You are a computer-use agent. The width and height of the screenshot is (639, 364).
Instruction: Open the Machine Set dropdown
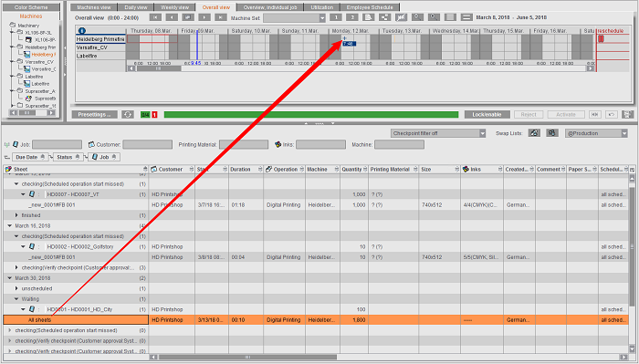pyautogui.click(x=294, y=18)
